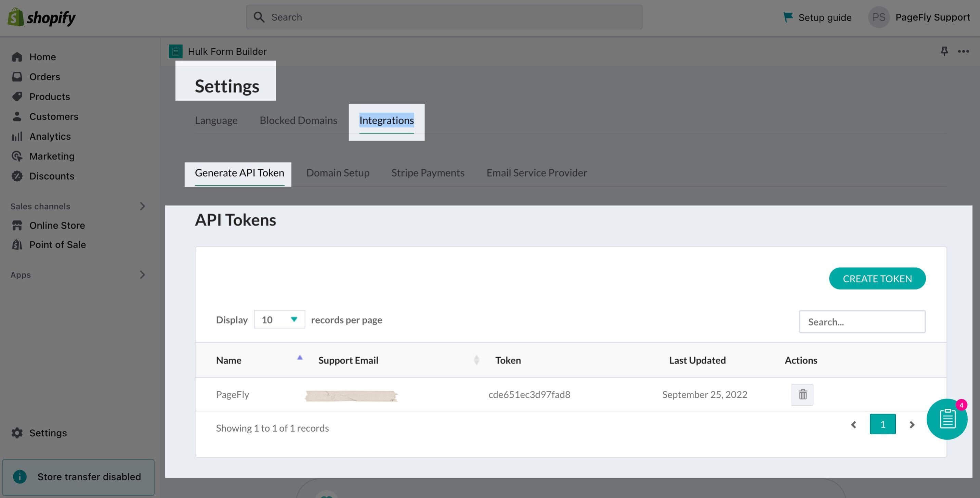Go to next page of tokens
This screenshot has height=498, width=980.
coord(912,424)
